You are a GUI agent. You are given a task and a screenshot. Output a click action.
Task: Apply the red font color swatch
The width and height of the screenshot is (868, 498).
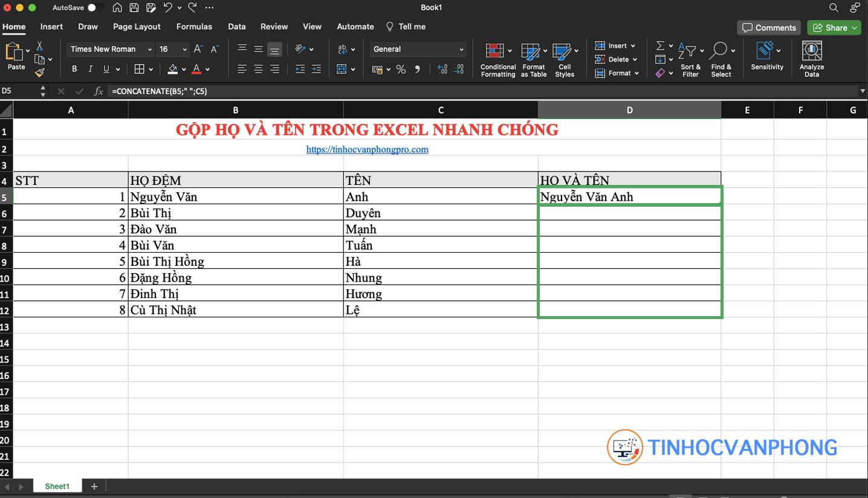[x=196, y=70]
